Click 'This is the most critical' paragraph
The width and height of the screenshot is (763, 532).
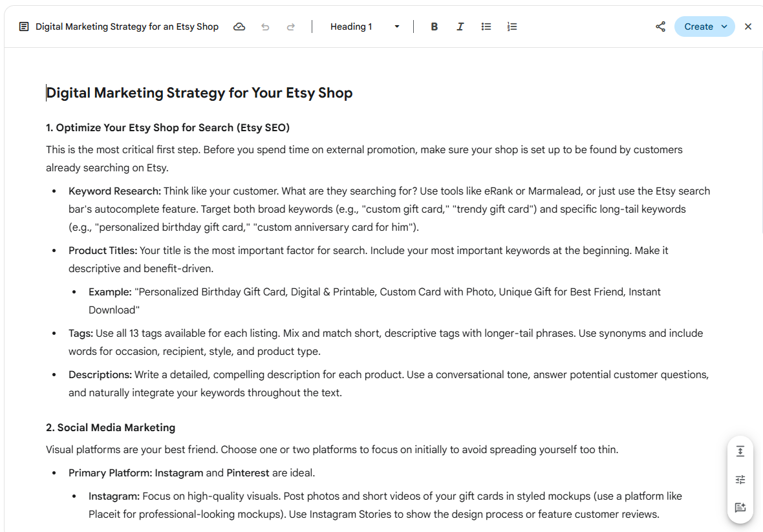pos(365,158)
